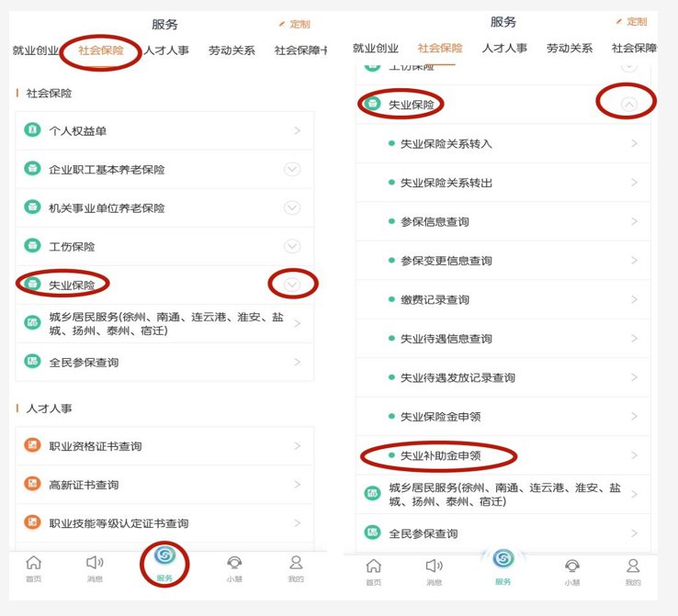678x616 pixels.
Task: Expand 失业保险 with its down chevron
Action: pos(292,285)
